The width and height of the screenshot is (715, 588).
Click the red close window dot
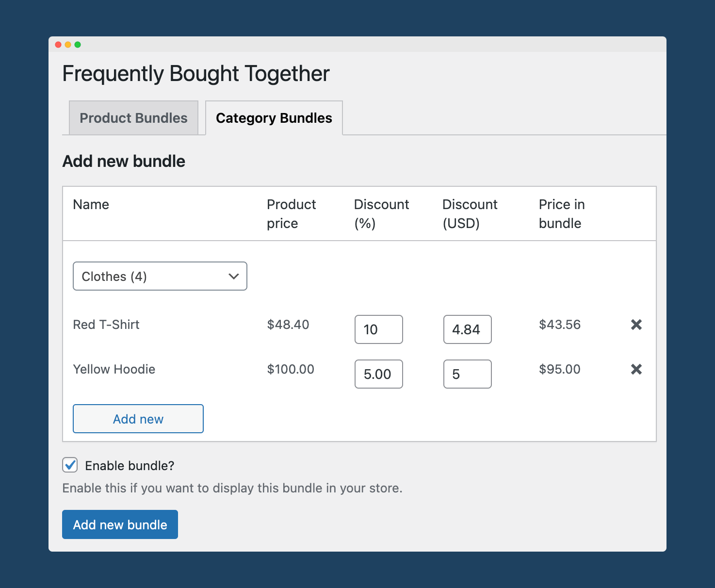pyautogui.click(x=58, y=45)
